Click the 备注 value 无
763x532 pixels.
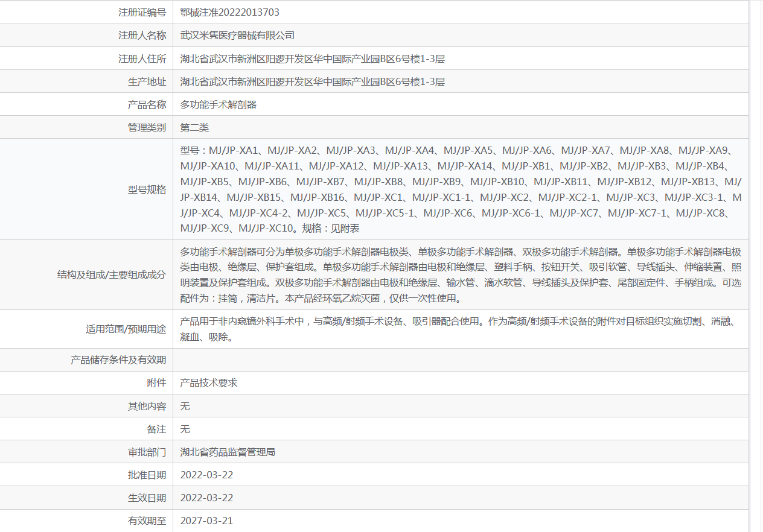pos(185,429)
